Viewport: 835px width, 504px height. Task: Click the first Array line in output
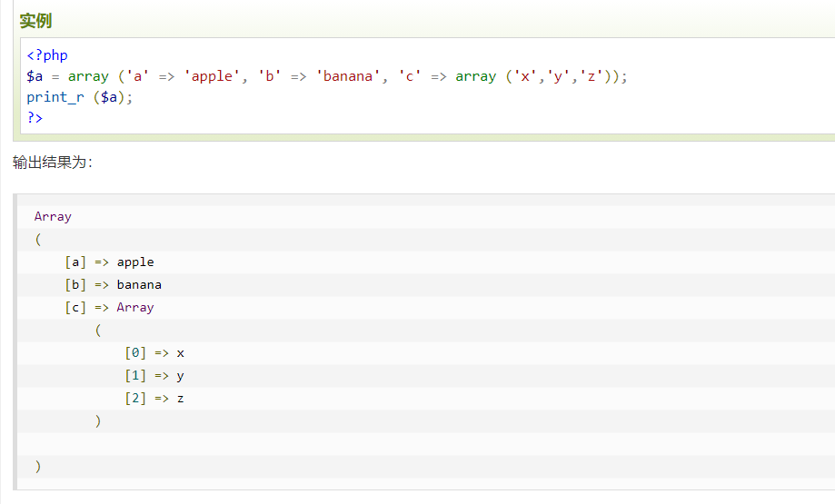(x=53, y=217)
